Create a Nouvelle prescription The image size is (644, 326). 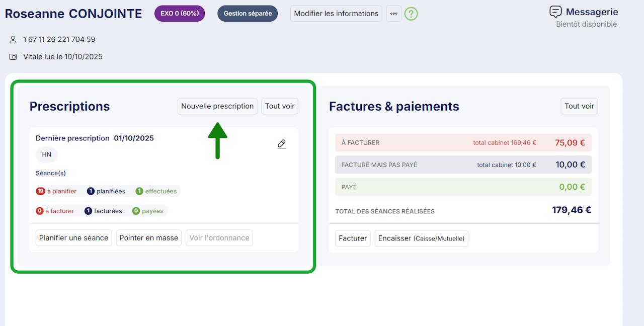point(217,106)
